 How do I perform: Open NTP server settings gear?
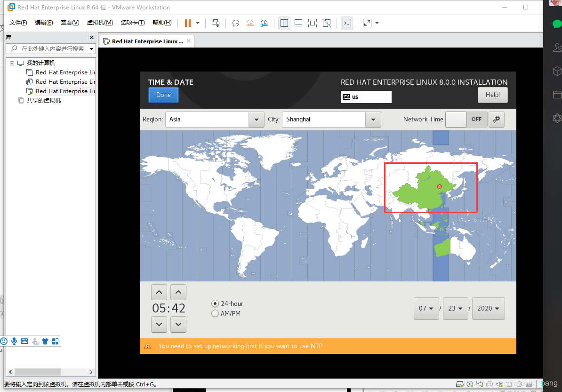tap(497, 120)
